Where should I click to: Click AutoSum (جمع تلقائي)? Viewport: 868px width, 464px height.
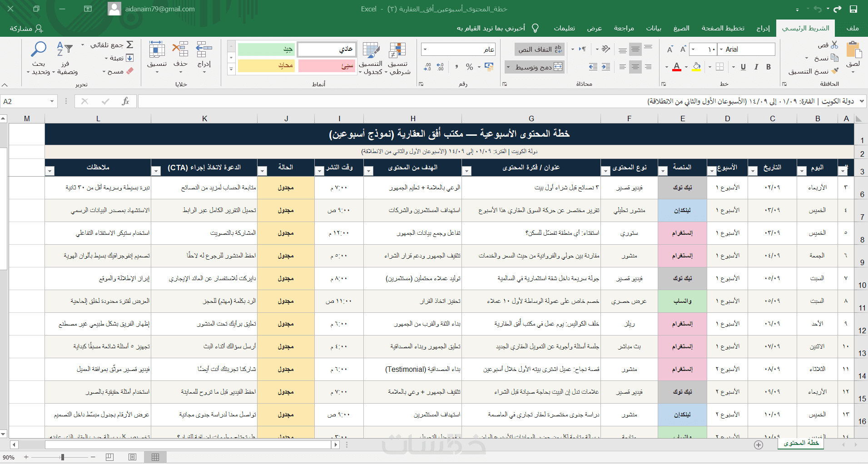tap(111, 45)
